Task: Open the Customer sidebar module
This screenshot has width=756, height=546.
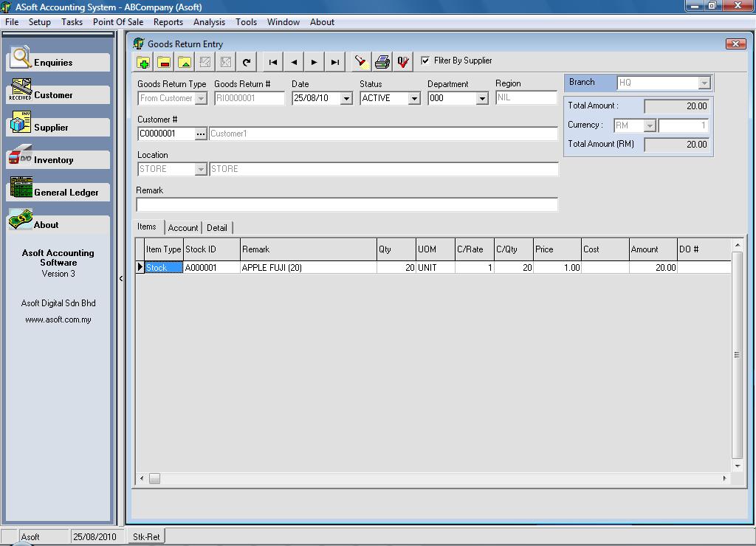Action: pos(58,95)
